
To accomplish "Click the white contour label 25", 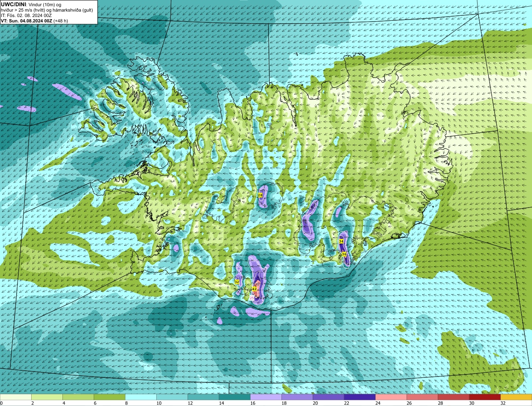I will coord(252,298).
